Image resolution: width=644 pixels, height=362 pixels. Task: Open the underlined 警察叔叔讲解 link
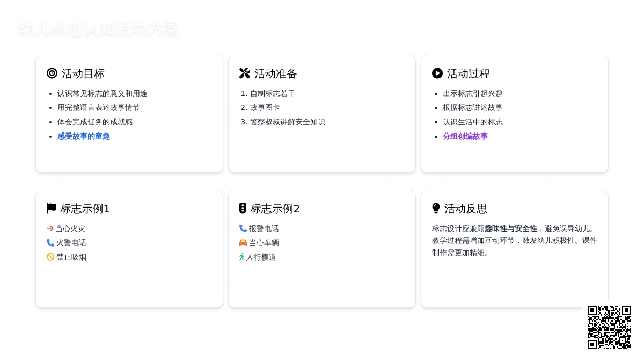point(273,122)
